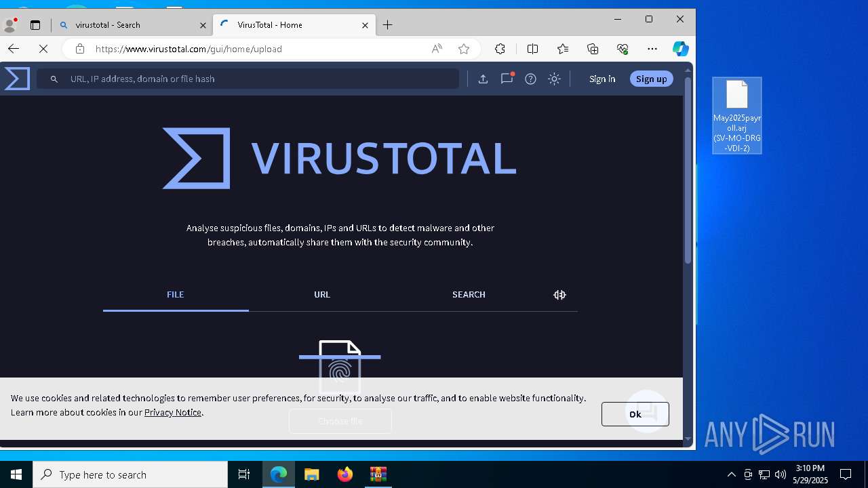Click the taskbar search box

click(130, 474)
